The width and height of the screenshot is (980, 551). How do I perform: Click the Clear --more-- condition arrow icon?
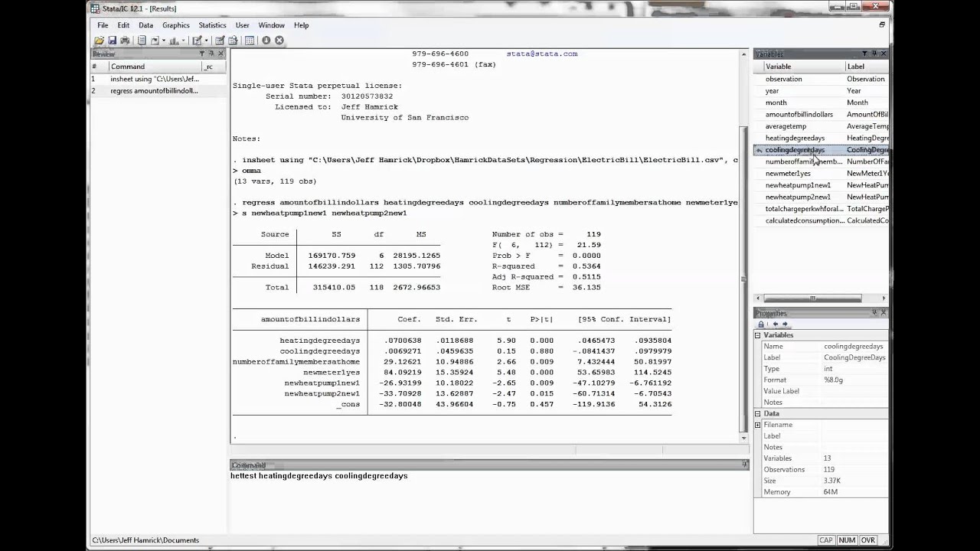click(266, 41)
